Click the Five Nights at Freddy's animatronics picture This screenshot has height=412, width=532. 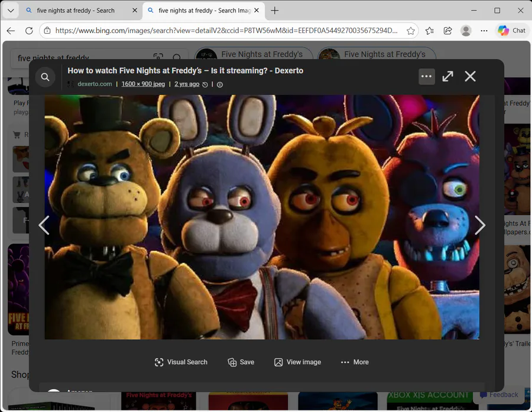pyautogui.click(x=262, y=217)
